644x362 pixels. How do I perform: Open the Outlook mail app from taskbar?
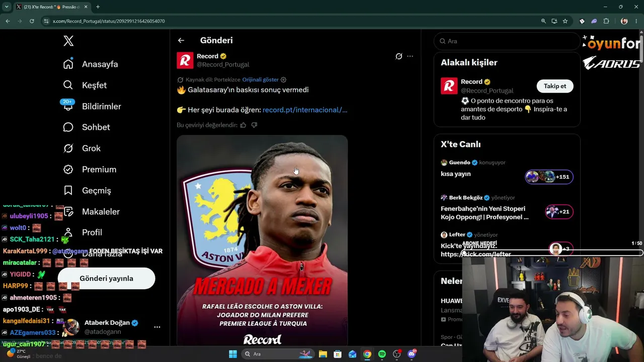(x=353, y=354)
